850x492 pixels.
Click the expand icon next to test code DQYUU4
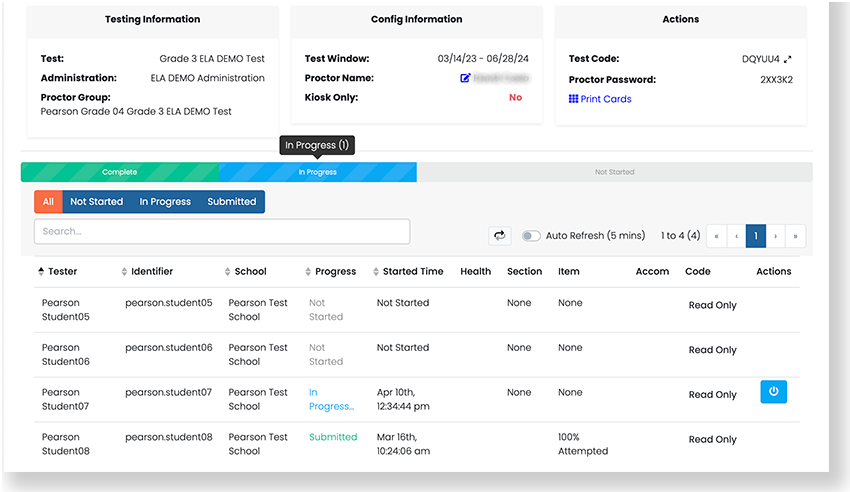[788, 59]
